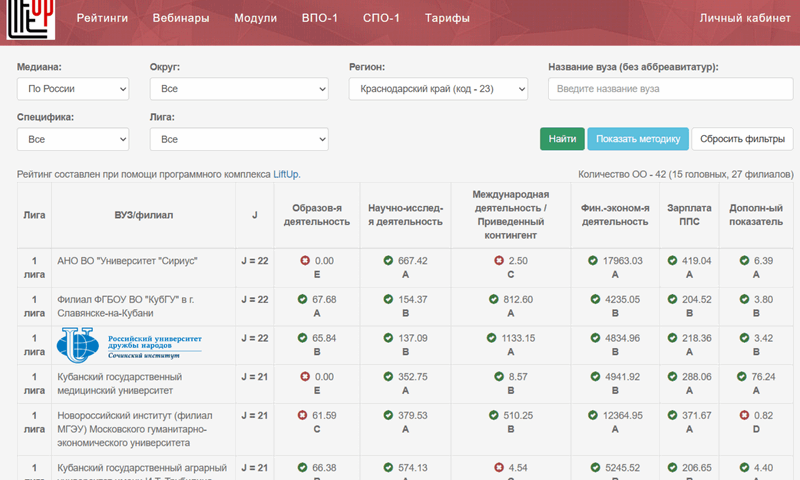Open the Рейтинги menu item
Viewport: 800px width, 480px height.
click(x=103, y=18)
